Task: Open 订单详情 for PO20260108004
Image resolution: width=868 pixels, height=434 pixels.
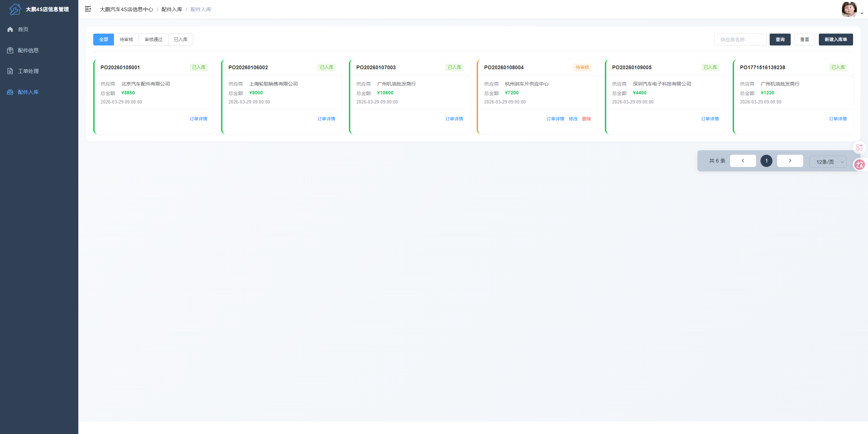Action: (x=555, y=119)
